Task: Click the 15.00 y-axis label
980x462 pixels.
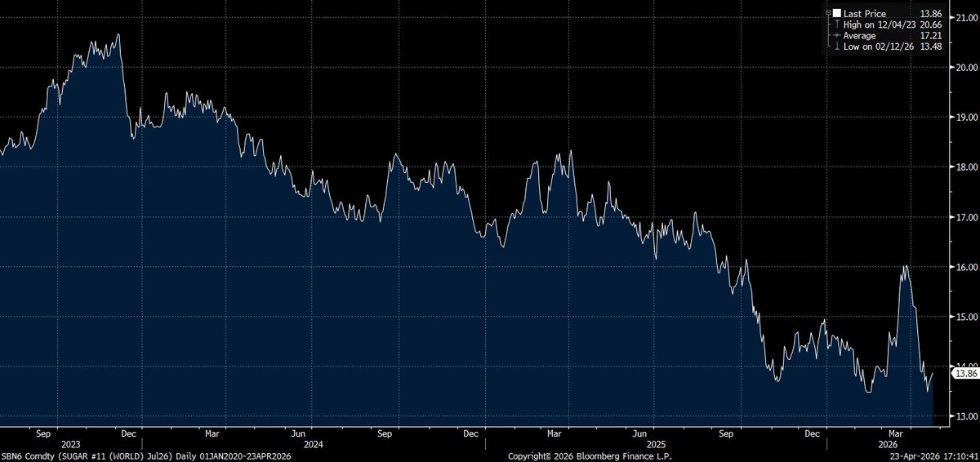Action: pyautogui.click(x=967, y=317)
